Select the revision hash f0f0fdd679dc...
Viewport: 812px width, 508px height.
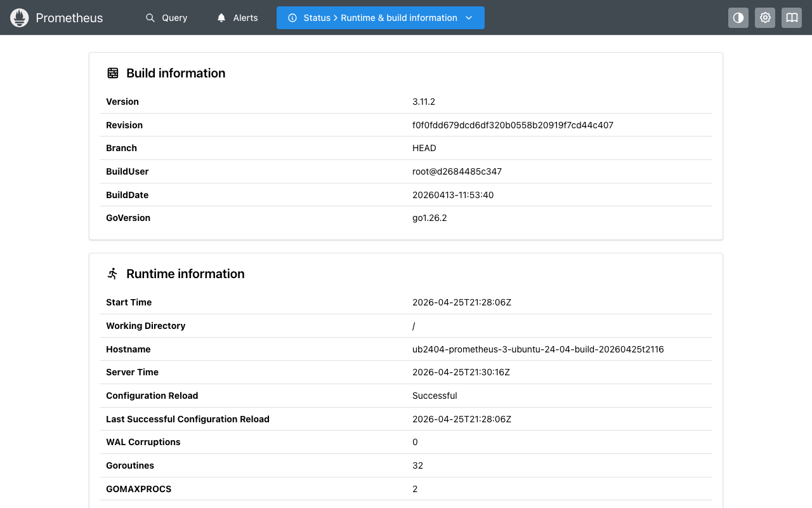point(513,125)
